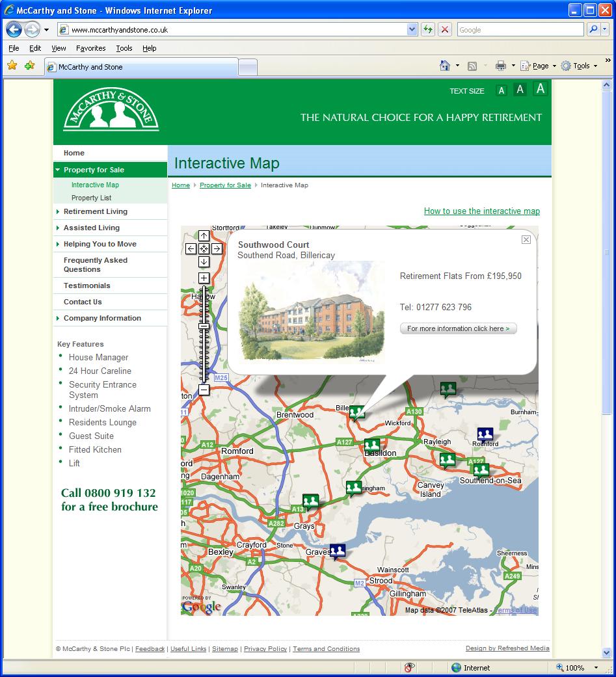
Task: Pan the map down with arrow icon
Action: point(204,261)
